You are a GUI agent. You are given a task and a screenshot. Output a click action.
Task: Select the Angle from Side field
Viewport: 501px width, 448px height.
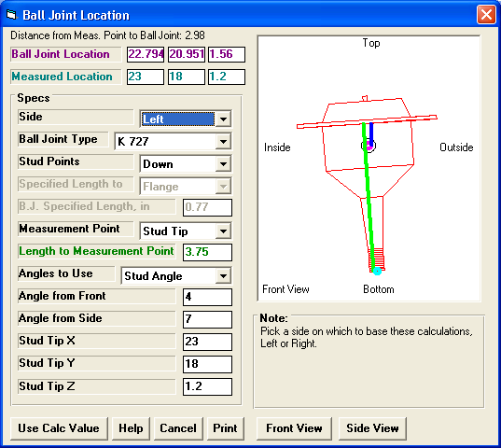pyautogui.click(x=207, y=319)
